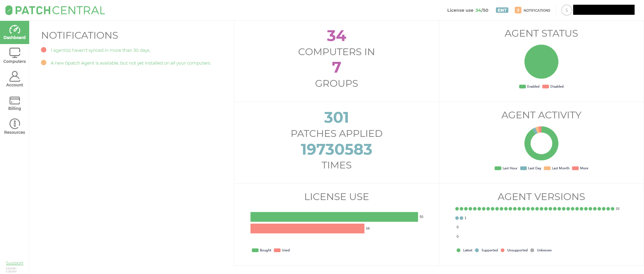Screen dimensions: 644x274
Task: Toggle the Last Month legend entry
Action: (x=557, y=168)
